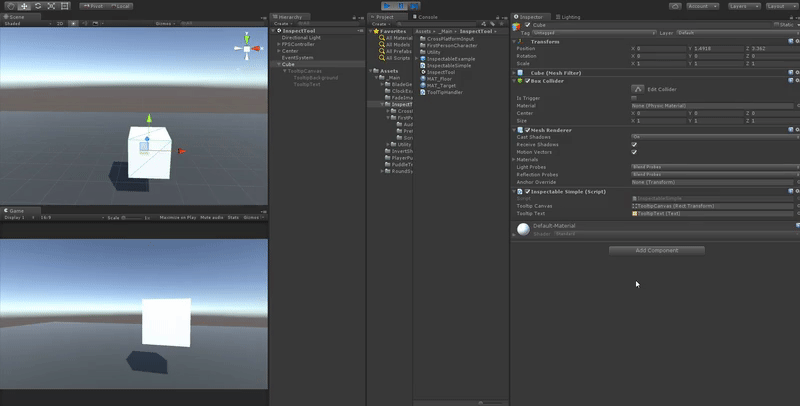Toggle scene audio speaker icon
Viewport: 800px width, 406px height.
(85, 23)
